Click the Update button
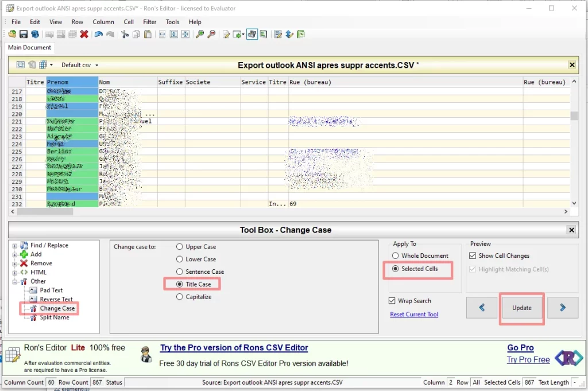Screen dimensions: 588x391 pos(521,308)
